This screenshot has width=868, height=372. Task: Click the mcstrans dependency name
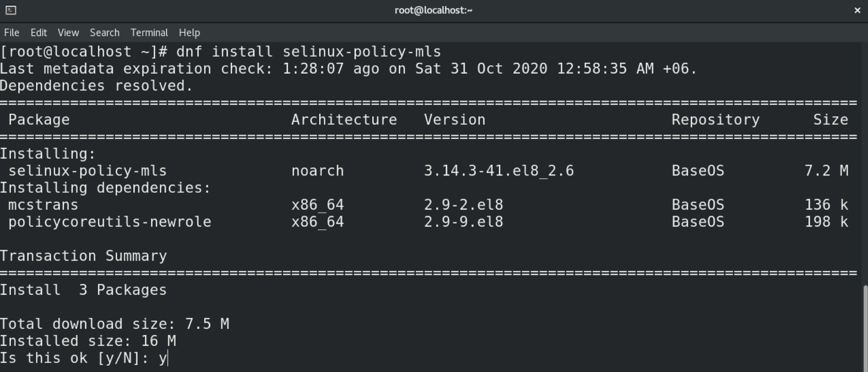(43, 205)
